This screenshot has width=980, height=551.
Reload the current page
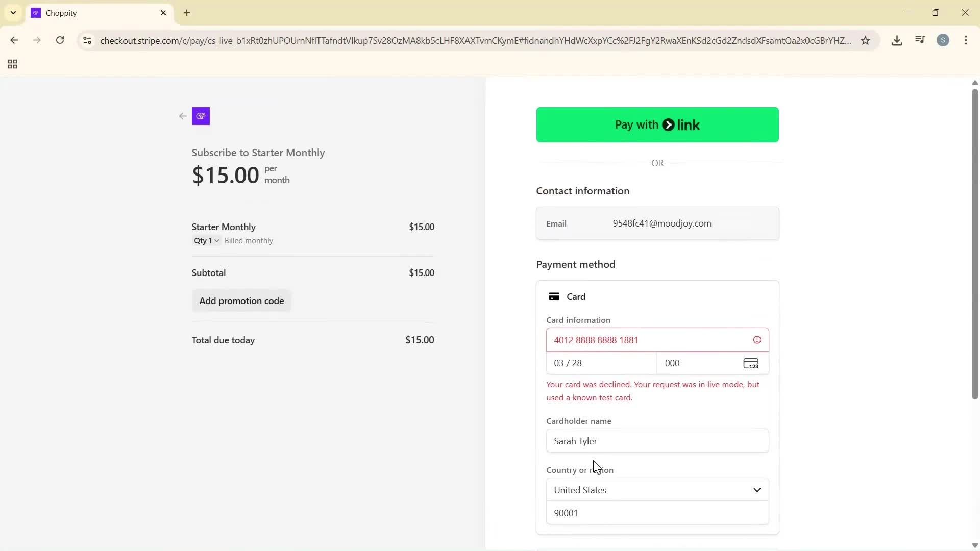(60, 40)
